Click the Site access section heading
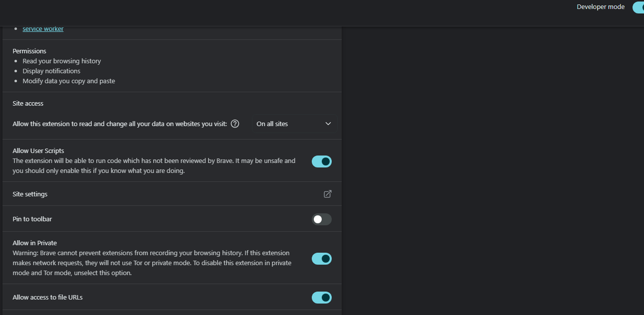 (x=28, y=103)
